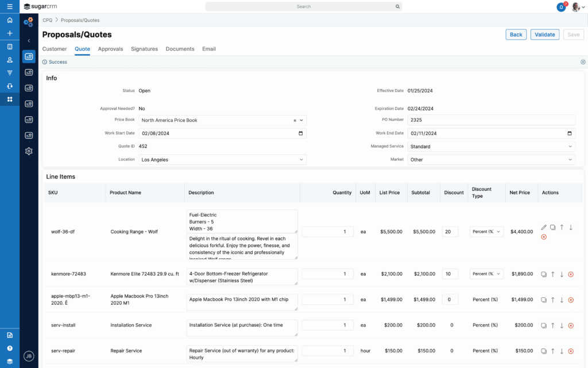Dismiss the Success message banner
This screenshot has height=368, width=588.
click(583, 62)
